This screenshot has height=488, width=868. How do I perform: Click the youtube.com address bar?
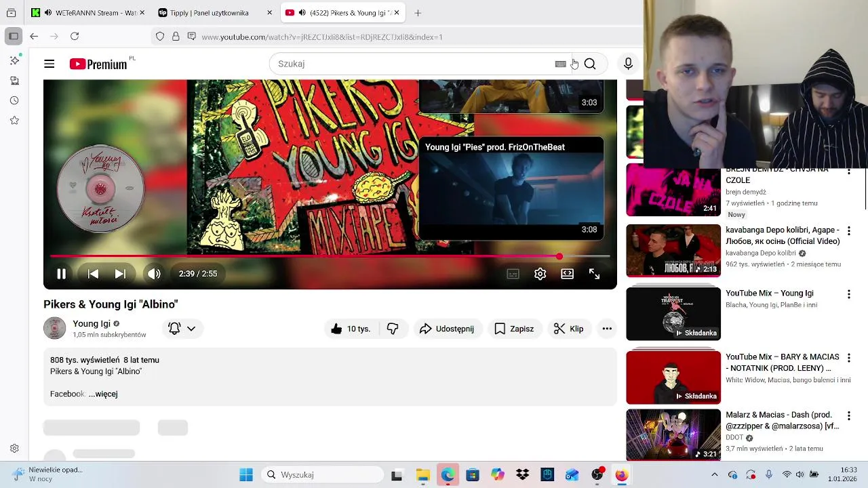[322, 37]
